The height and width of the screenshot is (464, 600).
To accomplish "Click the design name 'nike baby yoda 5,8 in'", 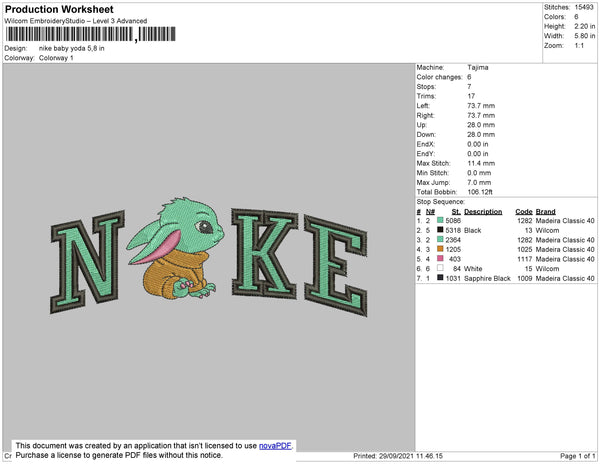I will [x=72, y=49].
